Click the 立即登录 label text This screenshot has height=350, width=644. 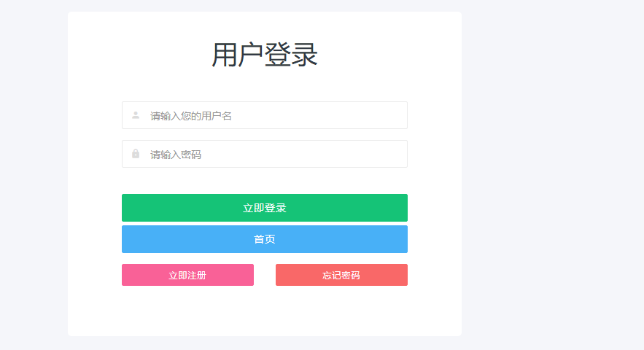point(265,208)
